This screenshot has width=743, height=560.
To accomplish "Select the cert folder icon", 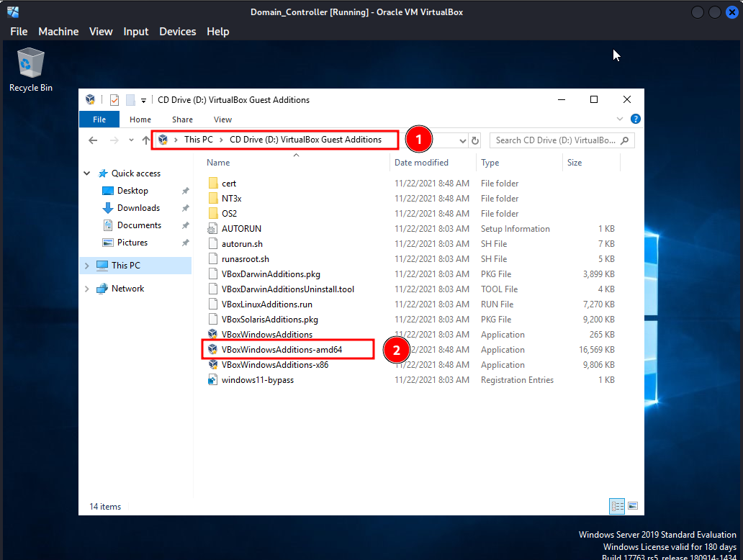I will (x=213, y=184).
